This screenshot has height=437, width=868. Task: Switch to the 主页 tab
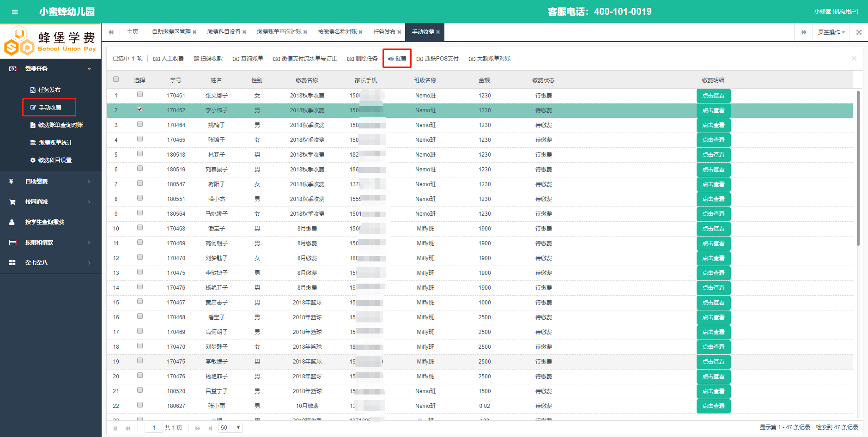133,32
